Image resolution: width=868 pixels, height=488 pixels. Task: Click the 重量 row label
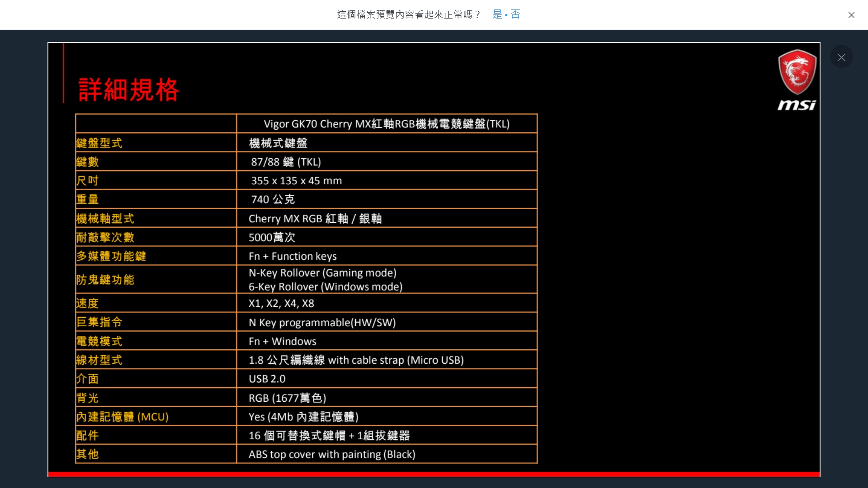pyautogui.click(x=87, y=199)
